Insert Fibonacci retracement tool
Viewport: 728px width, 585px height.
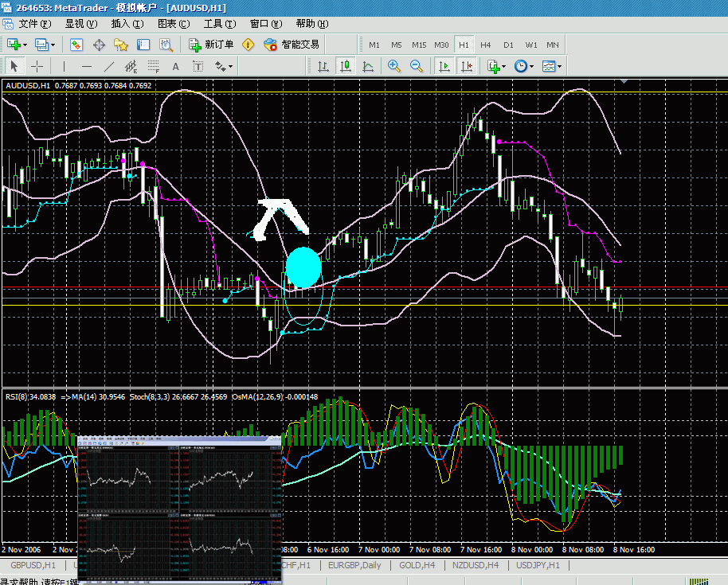(154, 67)
